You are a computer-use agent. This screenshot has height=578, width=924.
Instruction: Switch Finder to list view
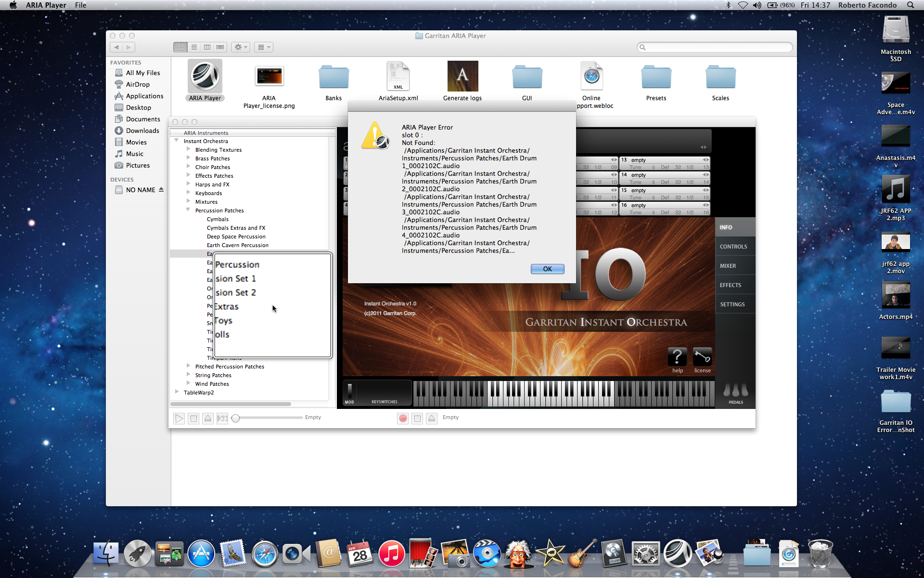[194, 47]
